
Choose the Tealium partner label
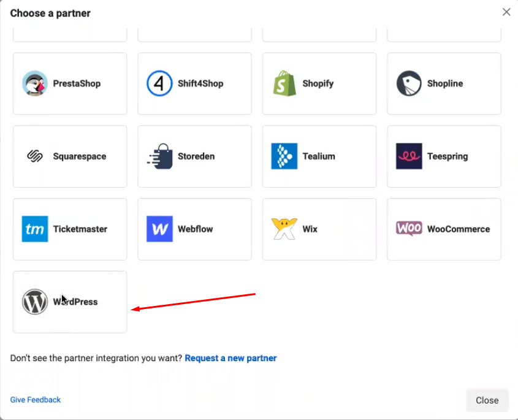point(319,156)
